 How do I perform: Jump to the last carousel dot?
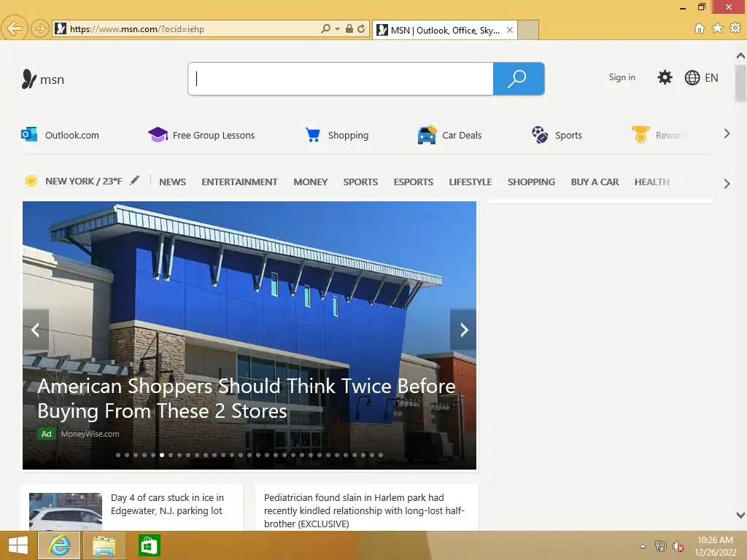(x=381, y=455)
